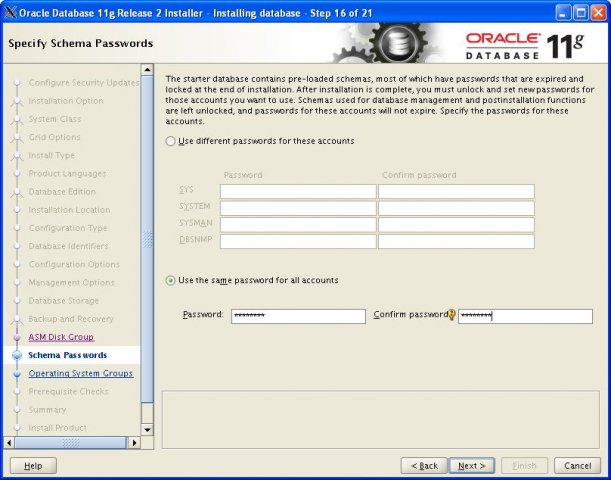Click the "Configuration Options" step text
Viewport: 611px width, 480px height.
[74, 265]
